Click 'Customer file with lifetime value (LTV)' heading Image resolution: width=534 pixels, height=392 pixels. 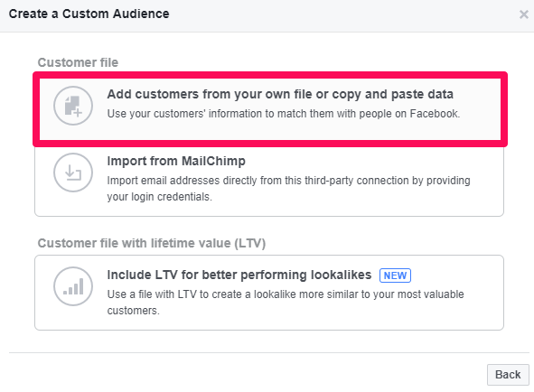[152, 243]
